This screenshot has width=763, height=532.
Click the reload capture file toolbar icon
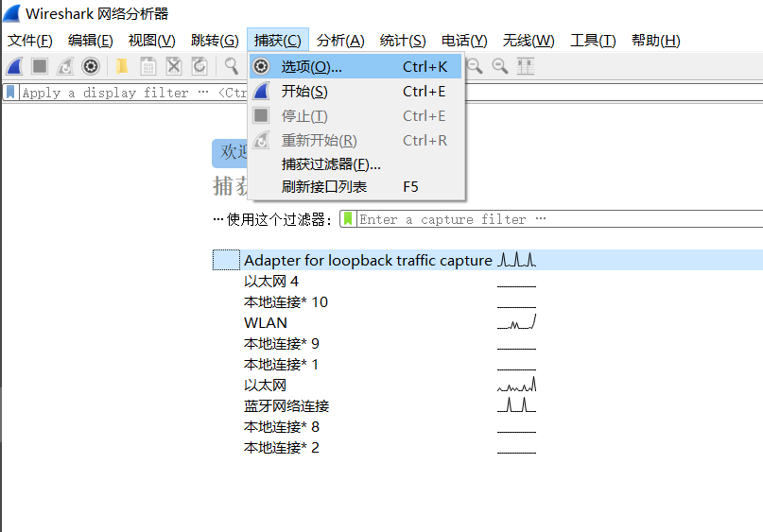(199, 66)
